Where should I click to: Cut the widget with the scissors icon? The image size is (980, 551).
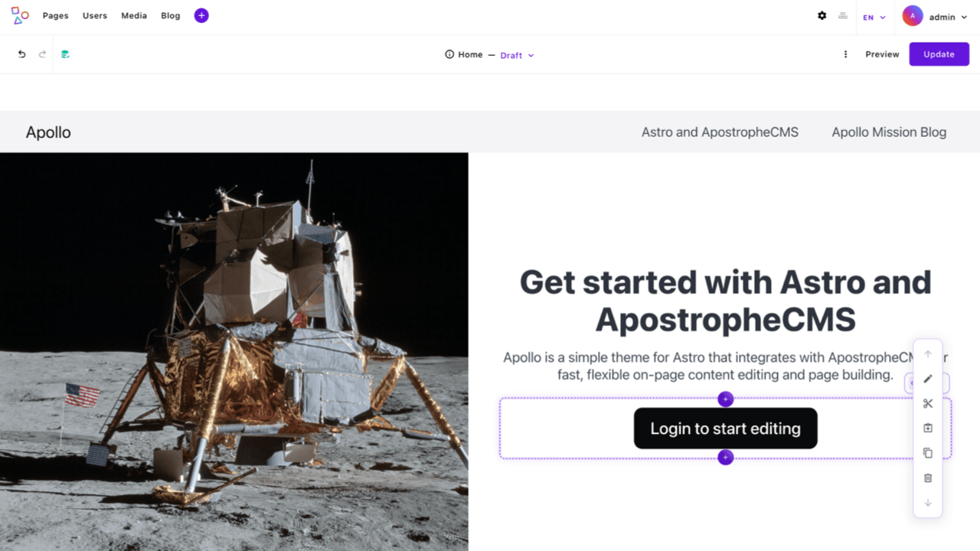point(928,403)
